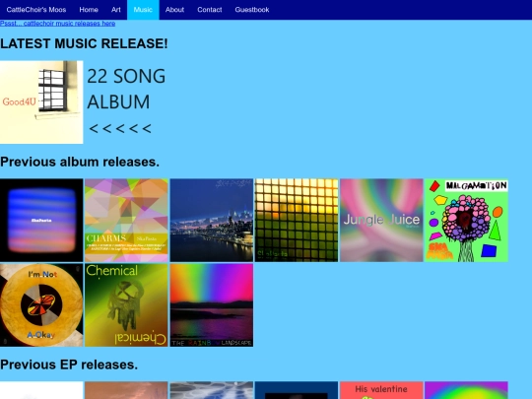The height and width of the screenshot is (399, 532).
Task: Open the Good4U album cover
Action: (41, 102)
